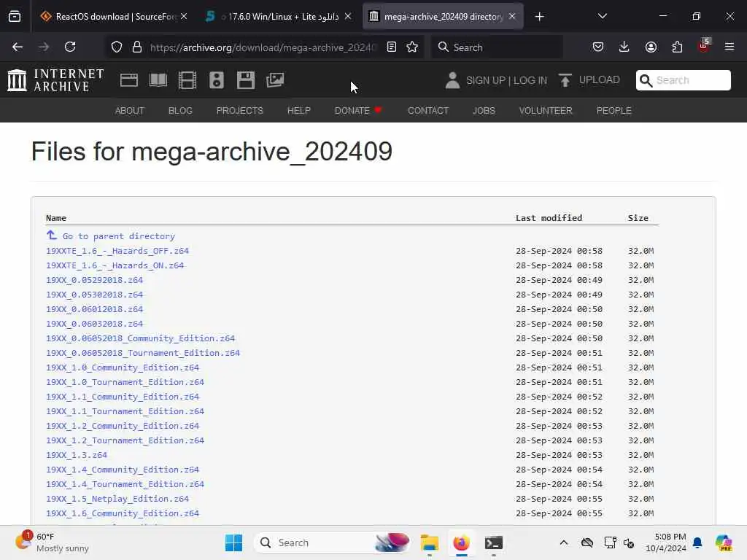Close the ReactOS download tab
This screenshot has width=747, height=560.
[x=184, y=17]
